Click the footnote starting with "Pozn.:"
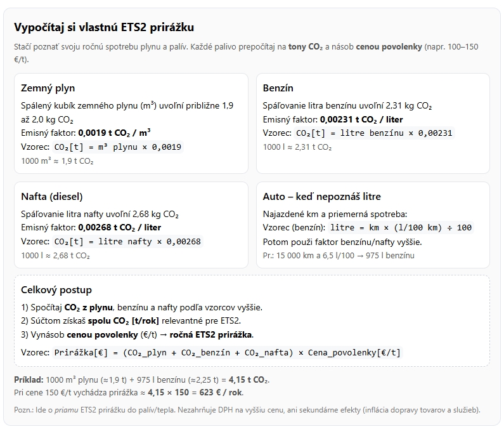The width and height of the screenshot is (504, 429). pyautogui.click(x=247, y=410)
